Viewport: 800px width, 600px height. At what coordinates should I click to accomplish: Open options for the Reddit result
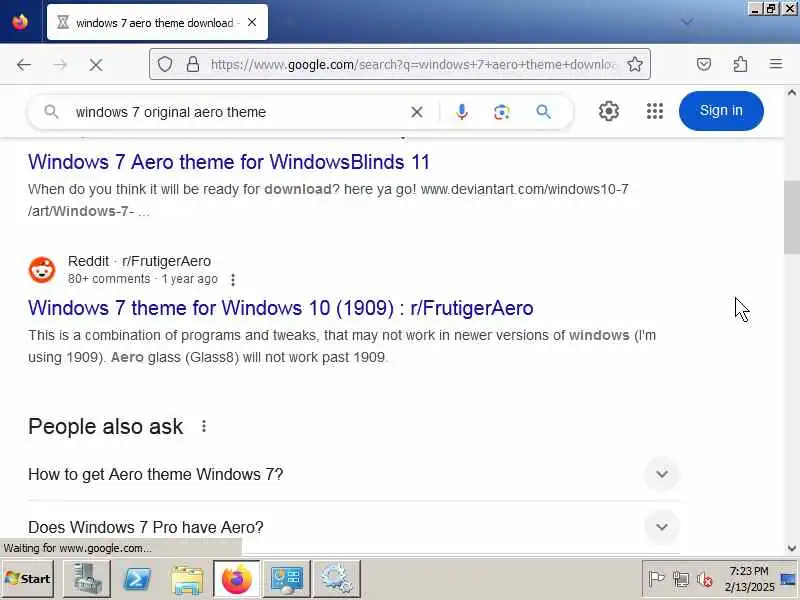(233, 280)
